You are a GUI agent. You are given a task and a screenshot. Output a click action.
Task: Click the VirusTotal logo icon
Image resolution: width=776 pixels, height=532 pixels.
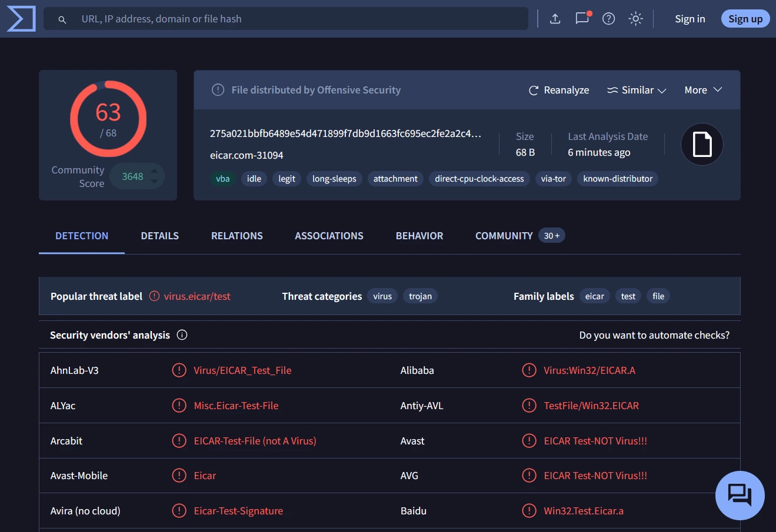21,18
